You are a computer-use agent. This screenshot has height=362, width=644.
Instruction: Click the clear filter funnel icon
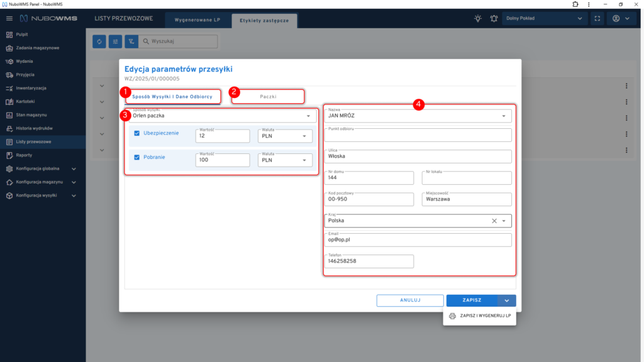(x=131, y=41)
